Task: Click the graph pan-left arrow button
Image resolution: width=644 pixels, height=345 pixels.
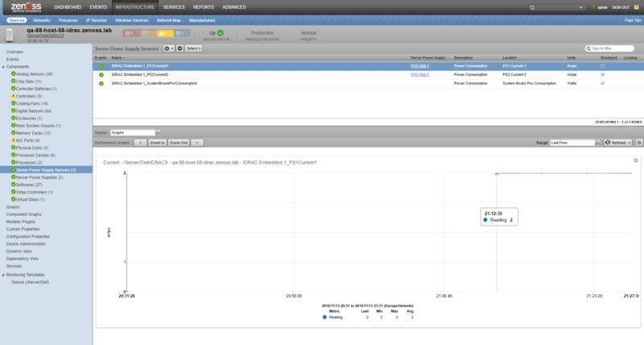Action: coord(140,143)
